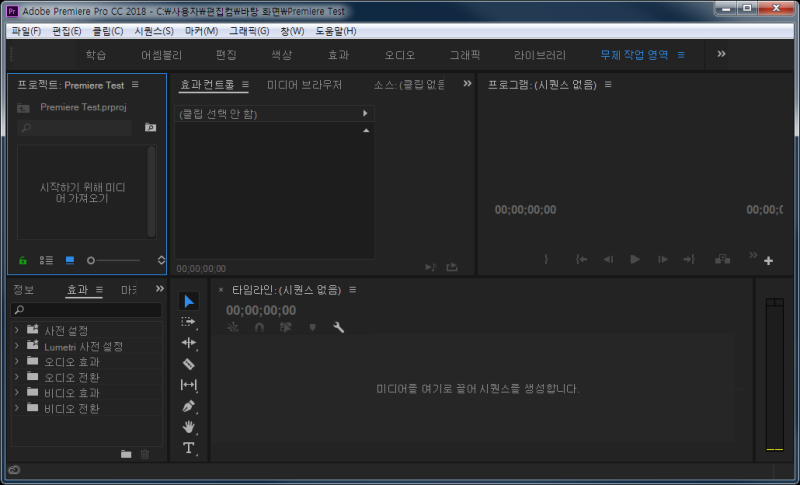Close the 타임라인 panel tab
Screen dimensions: 800x485
point(221,290)
